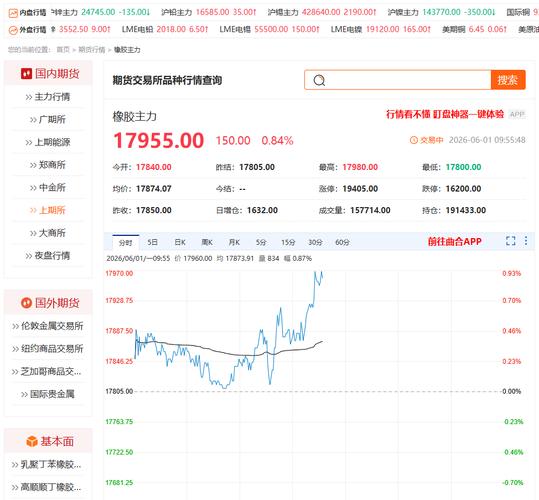Focus the futures search input field
This screenshot has height=500, width=539.
click(398, 80)
